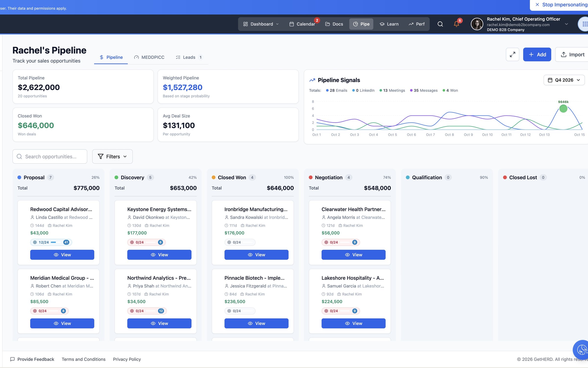Click the Pinnacle Biotech 0/24 score badge
This screenshot has width=588, height=368.
(240, 311)
